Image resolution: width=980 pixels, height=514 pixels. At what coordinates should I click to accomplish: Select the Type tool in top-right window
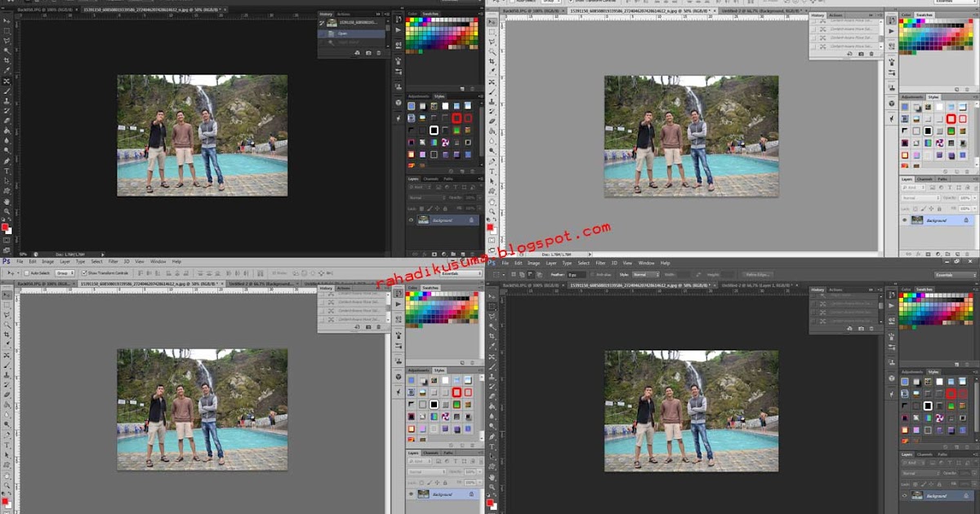(x=492, y=171)
